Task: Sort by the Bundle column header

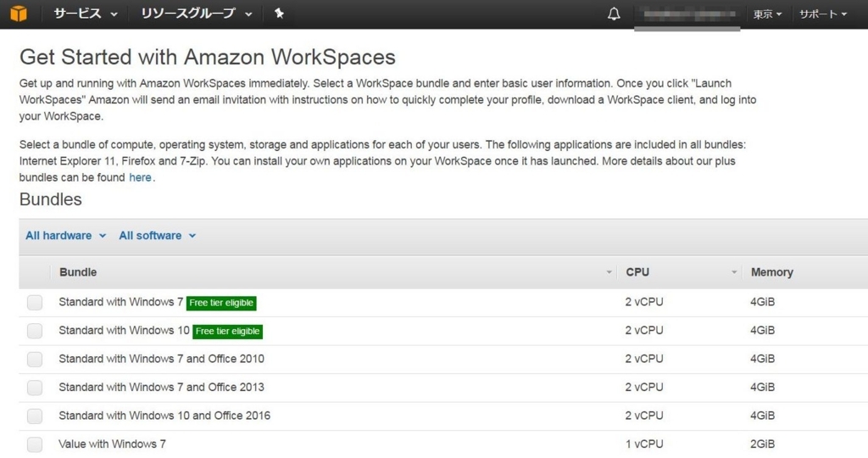Action: pyautogui.click(x=78, y=272)
